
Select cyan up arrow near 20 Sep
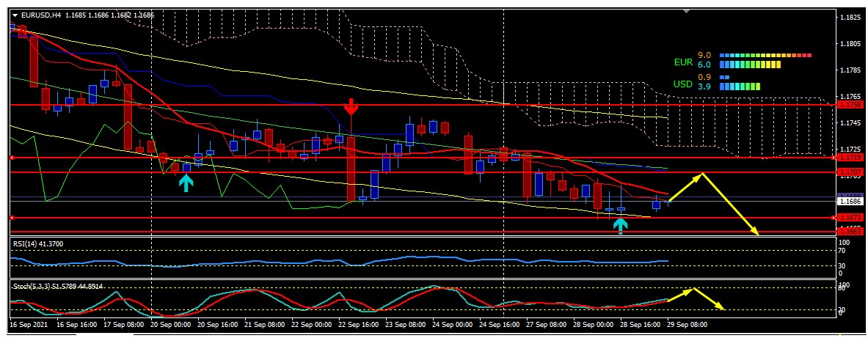point(186,182)
